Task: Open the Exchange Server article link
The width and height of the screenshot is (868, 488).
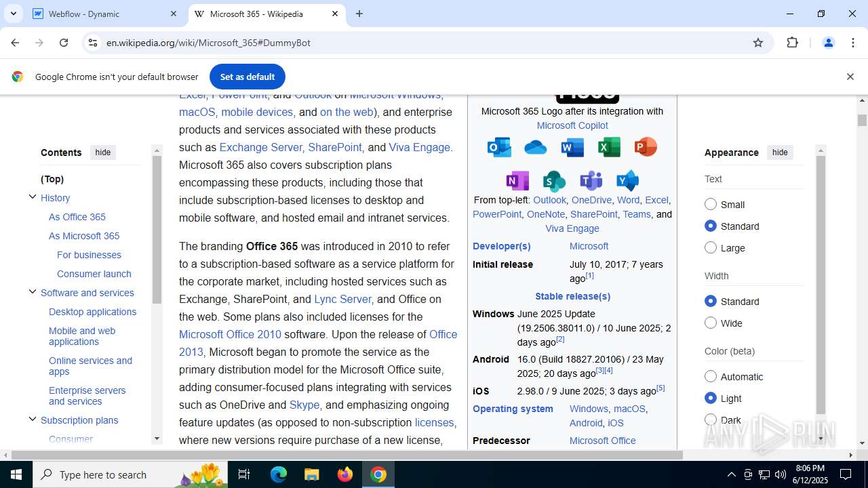Action: pos(260,147)
